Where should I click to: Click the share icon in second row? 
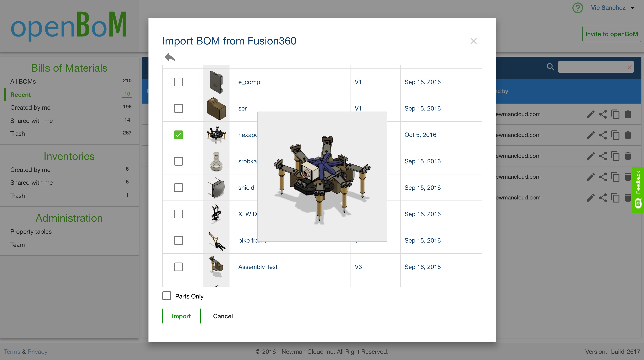click(x=603, y=135)
